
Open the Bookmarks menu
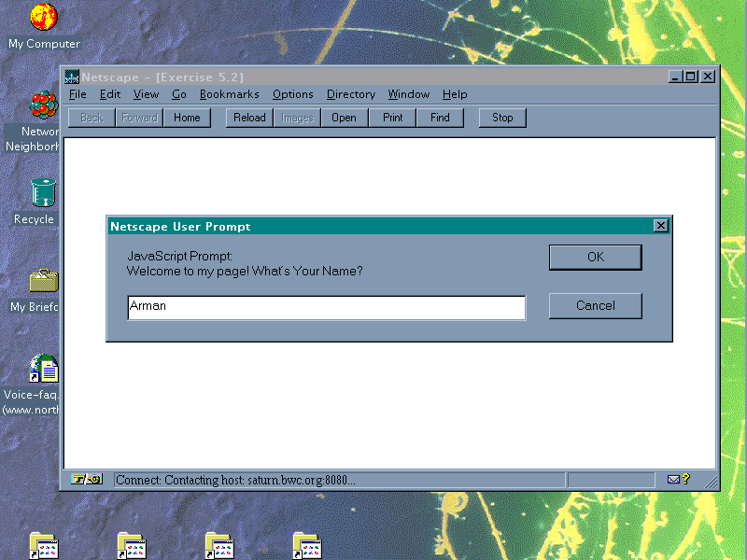tap(229, 94)
